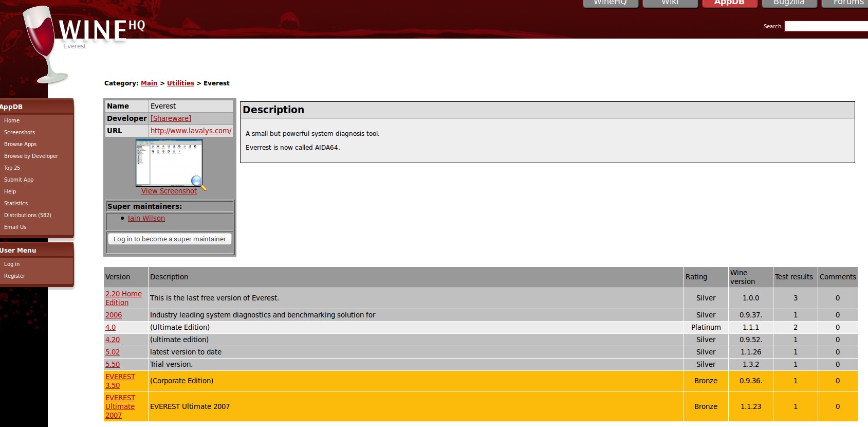Click inside the Search input field
The height and width of the screenshot is (427, 868).
point(825,26)
